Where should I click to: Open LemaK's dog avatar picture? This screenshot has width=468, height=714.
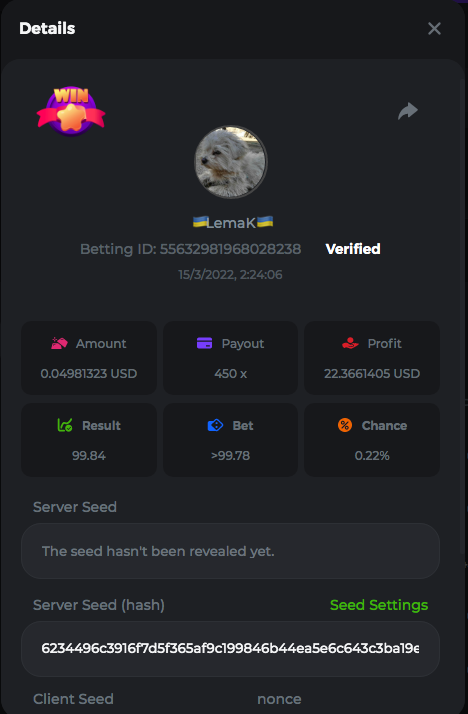pos(231,162)
